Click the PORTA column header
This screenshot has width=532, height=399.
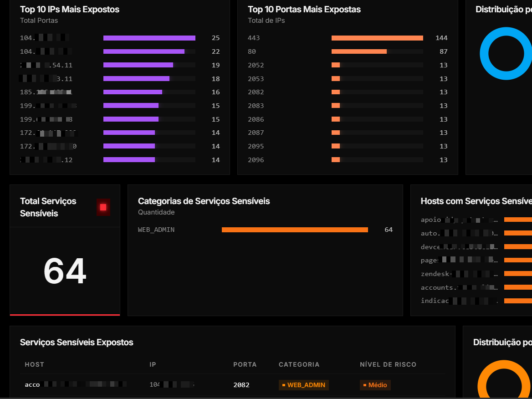[245, 364]
